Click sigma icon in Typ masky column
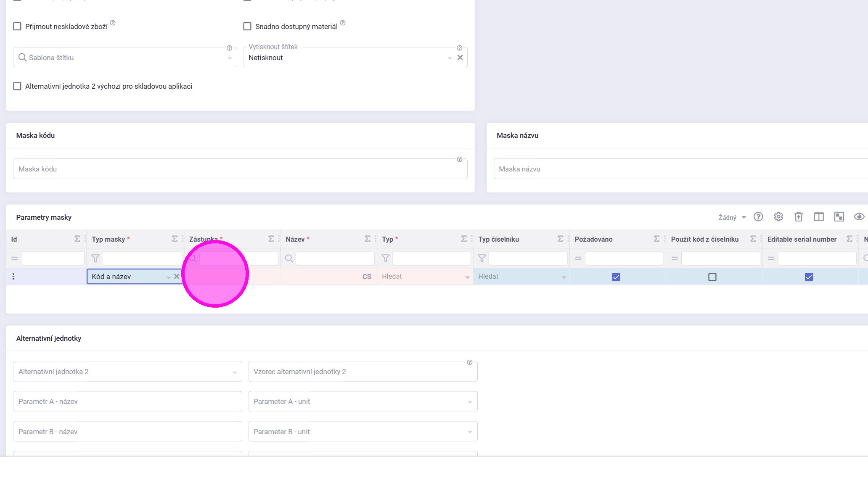This screenshot has width=868, height=485. 175,239
